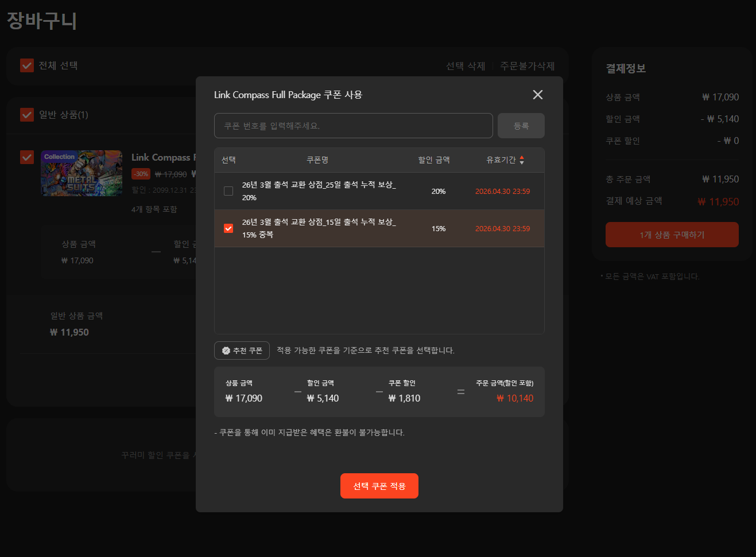Apply coupons with 선택 쿠폰 적용 button
The image size is (756, 557).
379,486
